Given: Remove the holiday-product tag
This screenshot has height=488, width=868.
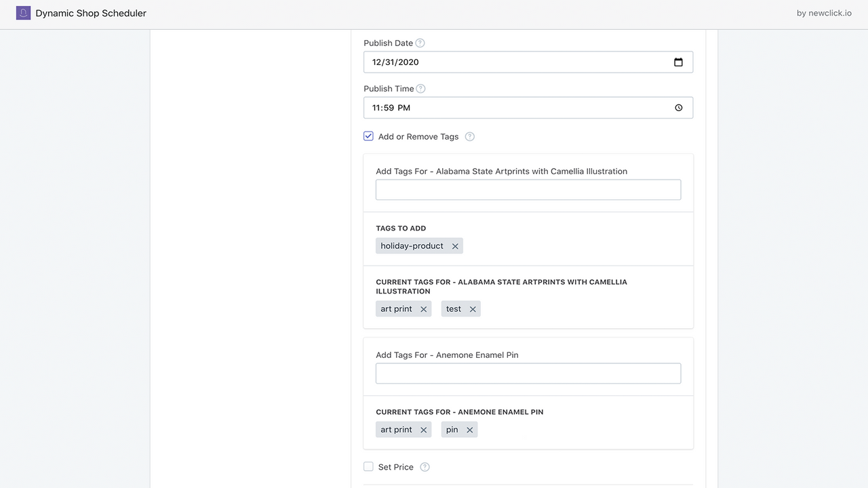Looking at the screenshot, I should (455, 246).
